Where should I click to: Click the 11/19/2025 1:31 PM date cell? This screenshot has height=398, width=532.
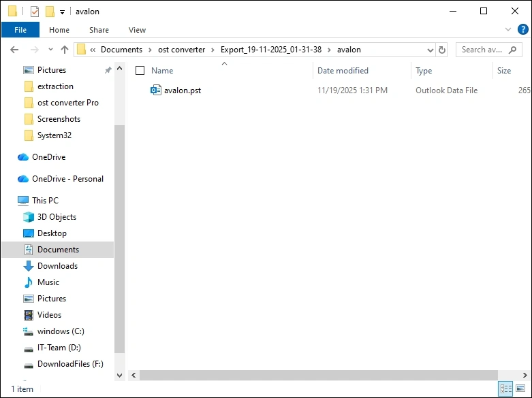[352, 90]
